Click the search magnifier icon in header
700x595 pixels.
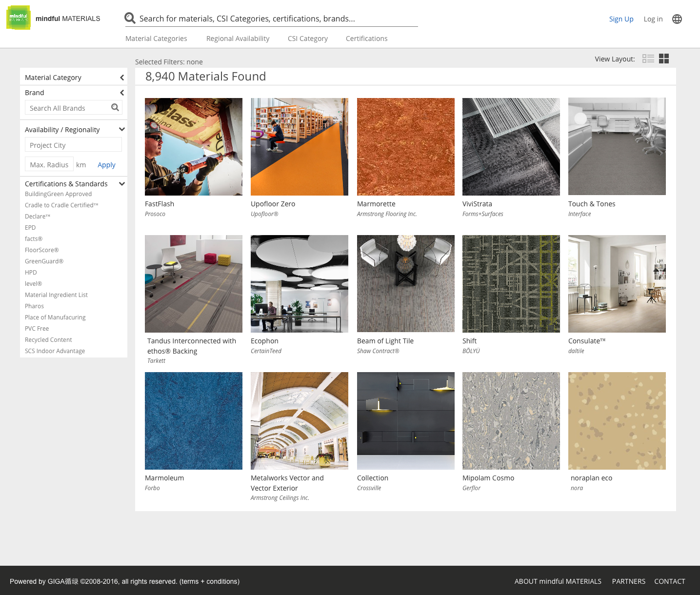(130, 19)
